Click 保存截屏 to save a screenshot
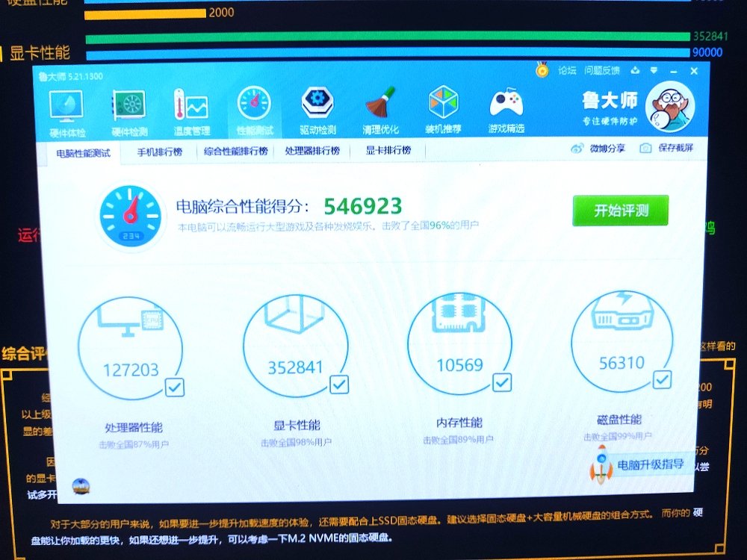 pyautogui.click(x=666, y=148)
